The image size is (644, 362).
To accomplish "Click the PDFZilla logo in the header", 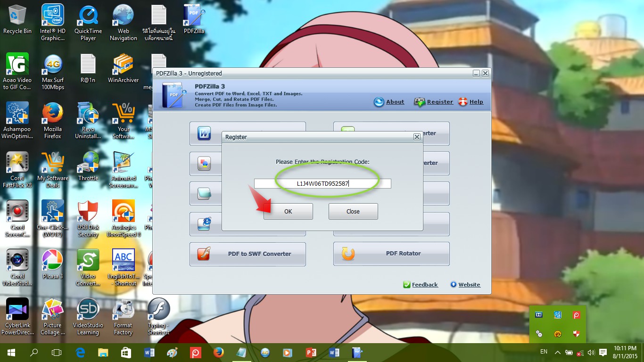I will tap(173, 95).
